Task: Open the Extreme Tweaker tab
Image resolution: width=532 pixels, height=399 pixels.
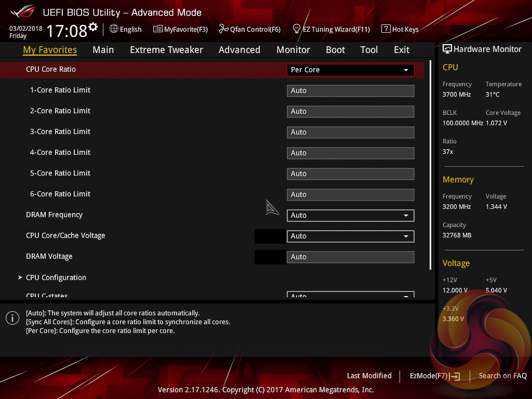Action: coord(167,50)
